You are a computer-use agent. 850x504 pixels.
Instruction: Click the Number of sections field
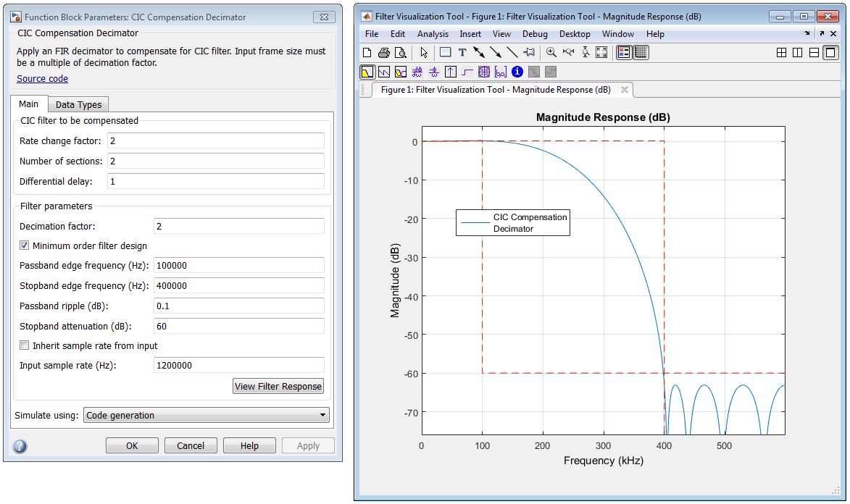(216, 161)
